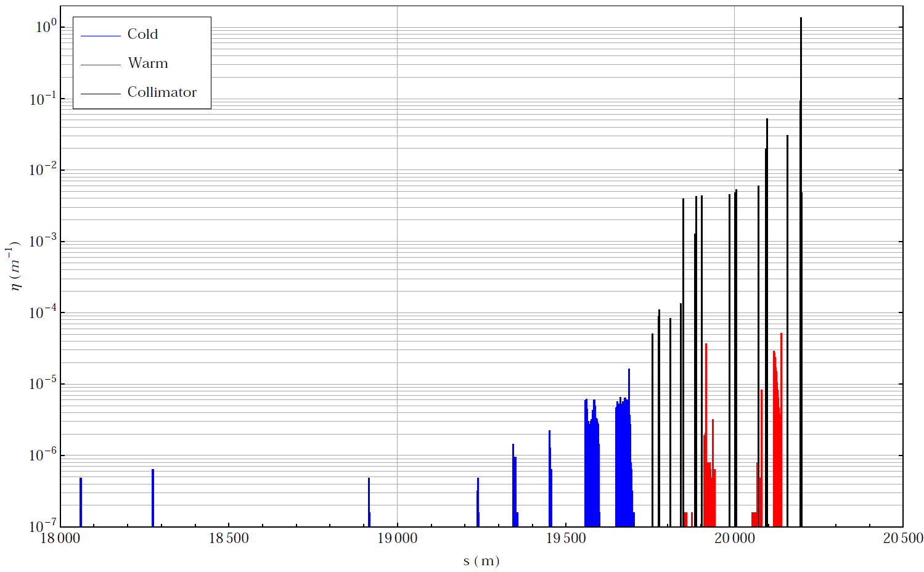Click the 10⁻⁵ y-axis tick label

point(43,383)
